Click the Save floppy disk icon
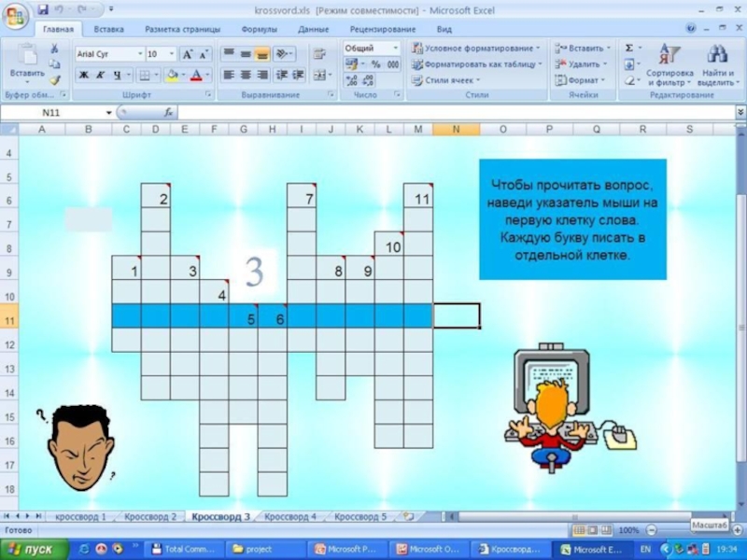Viewport: 747px width, 560px height. coord(43,9)
